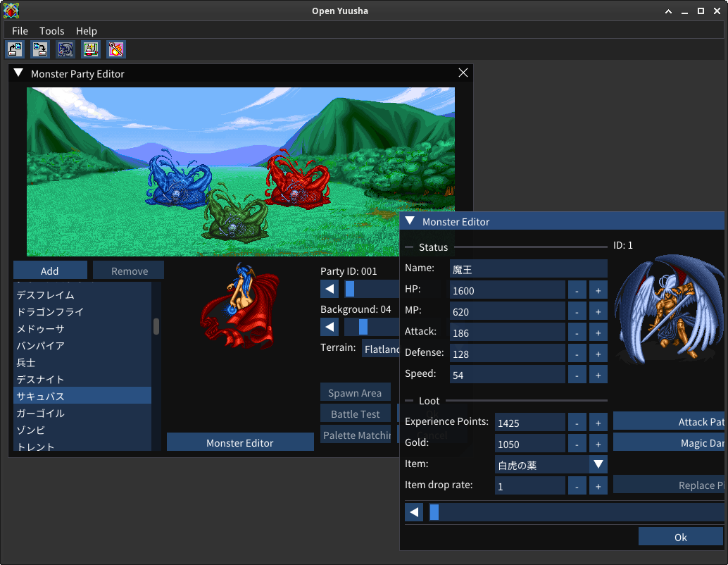Image resolution: width=728 pixels, height=565 pixels.
Task: Increase Gold with the plus button
Action: tap(598, 444)
